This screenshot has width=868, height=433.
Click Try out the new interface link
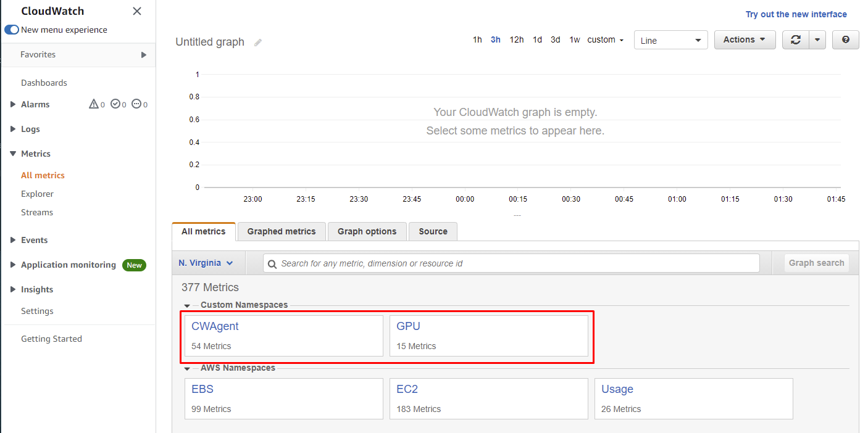[x=796, y=14]
